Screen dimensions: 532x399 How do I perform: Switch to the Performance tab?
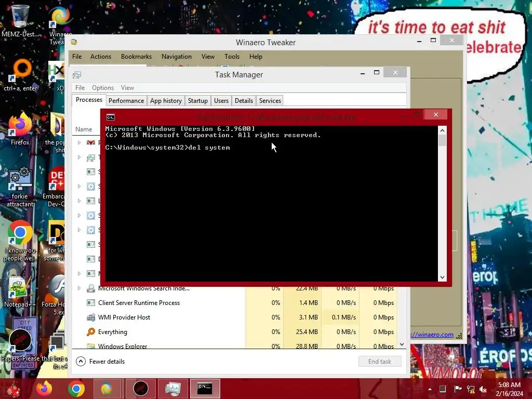126,101
